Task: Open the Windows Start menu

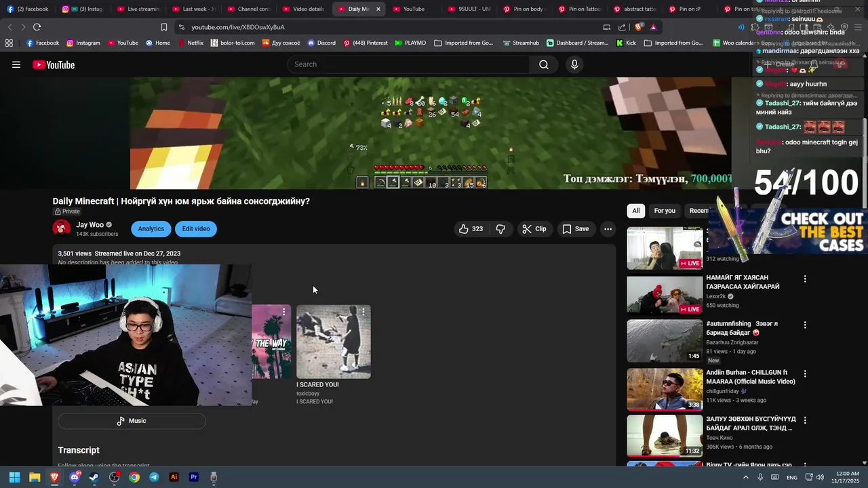Action: pos(14,477)
